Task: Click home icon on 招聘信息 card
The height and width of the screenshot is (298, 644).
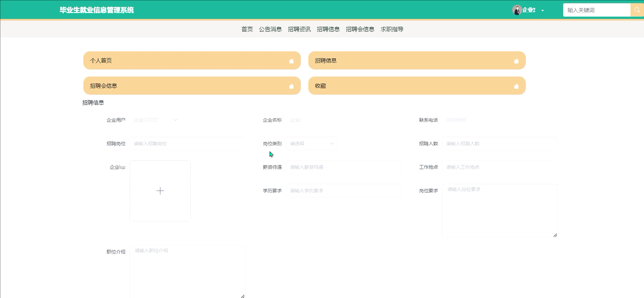Action: point(516,61)
